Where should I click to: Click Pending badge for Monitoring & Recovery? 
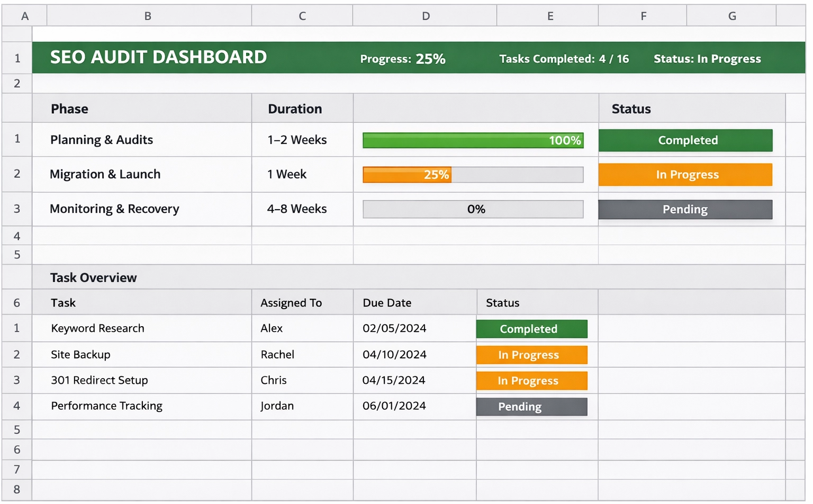(685, 210)
